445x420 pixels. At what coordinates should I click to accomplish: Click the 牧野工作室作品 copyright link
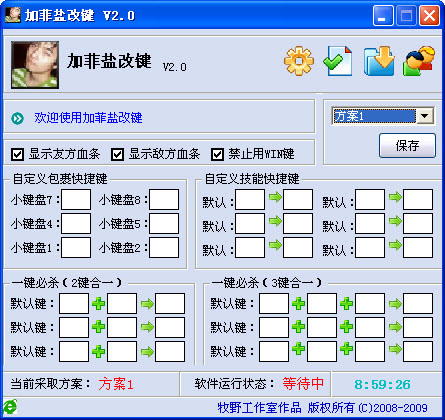pyautogui.click(x=259, y=407)
